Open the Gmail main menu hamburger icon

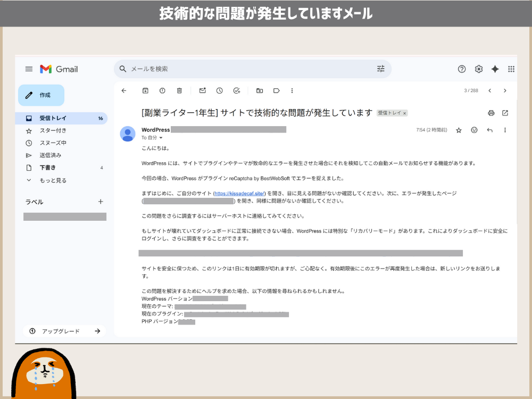point(29,69)
